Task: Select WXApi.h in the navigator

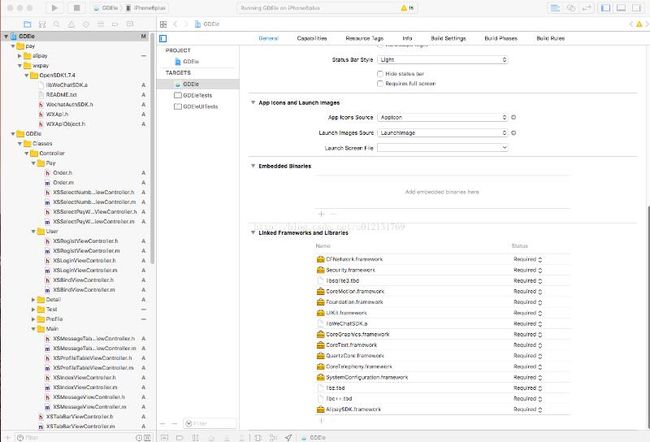Action: pos(57,114)
